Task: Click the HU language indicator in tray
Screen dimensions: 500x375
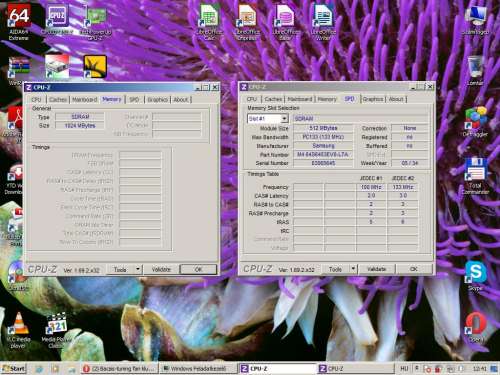Action: tap(404, 369)
